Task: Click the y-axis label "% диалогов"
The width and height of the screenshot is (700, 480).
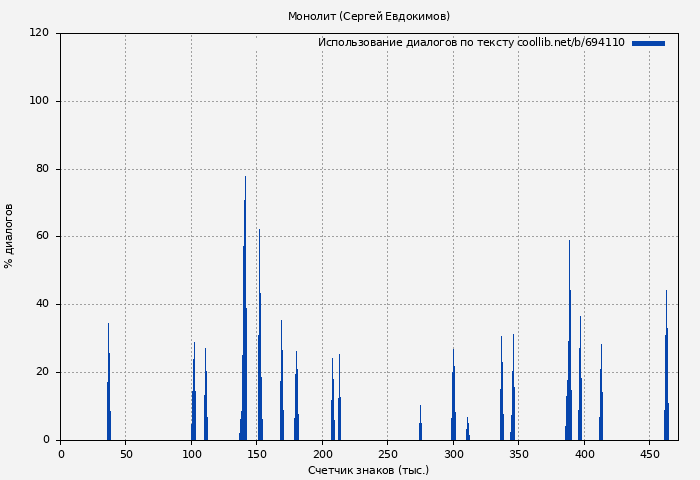Action: tap(9, 236)
